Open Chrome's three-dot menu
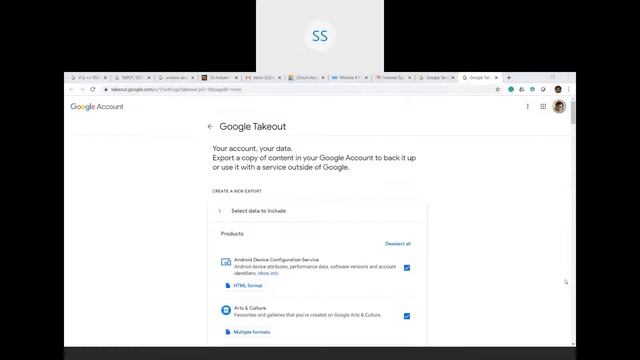Screen dimensions: 640x360 click(569, 89)
